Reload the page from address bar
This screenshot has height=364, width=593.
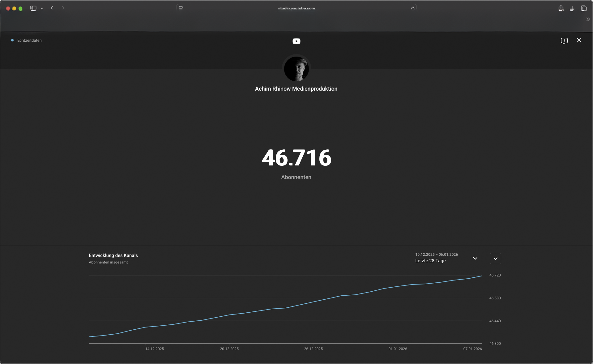(x=412, y=8)
